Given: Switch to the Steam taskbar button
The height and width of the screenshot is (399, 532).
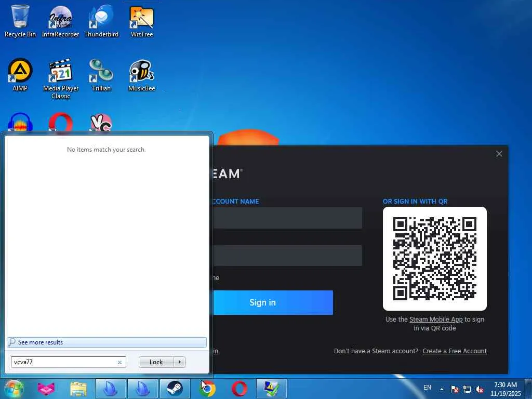Looking at the screenshot, I should (x=175, y=389).
